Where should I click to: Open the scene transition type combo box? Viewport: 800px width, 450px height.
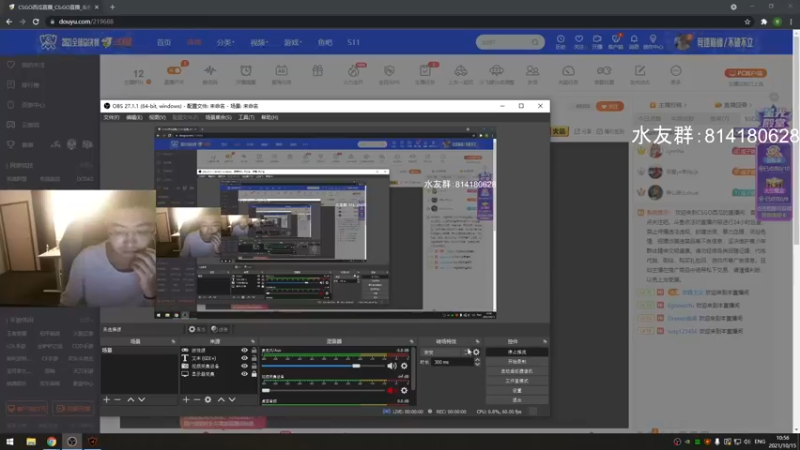445,352
